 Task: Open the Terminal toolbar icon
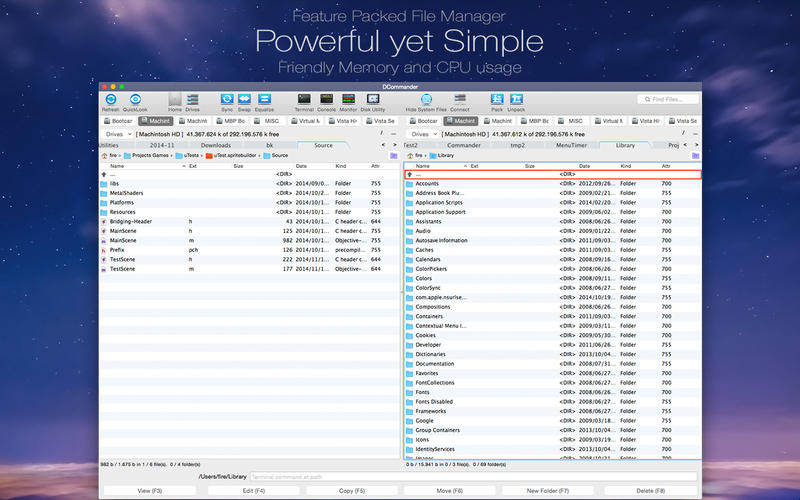point(304,99)
